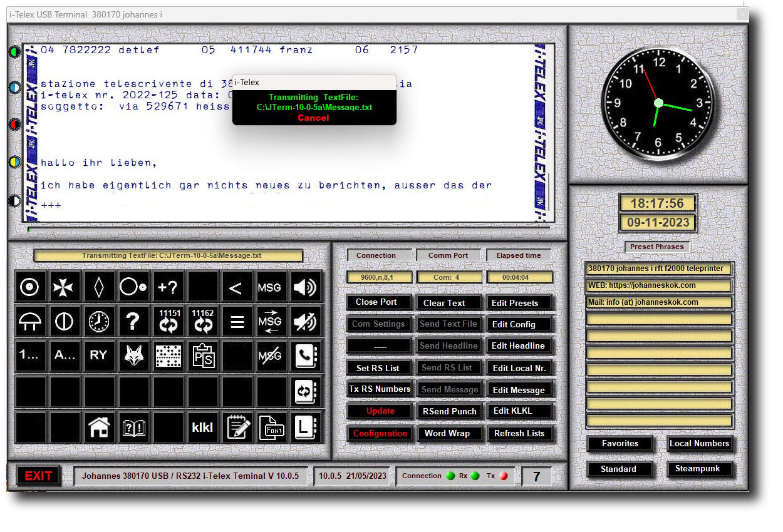
Task: Click the Refresh Lists button
Action: [x=519, y=433]
